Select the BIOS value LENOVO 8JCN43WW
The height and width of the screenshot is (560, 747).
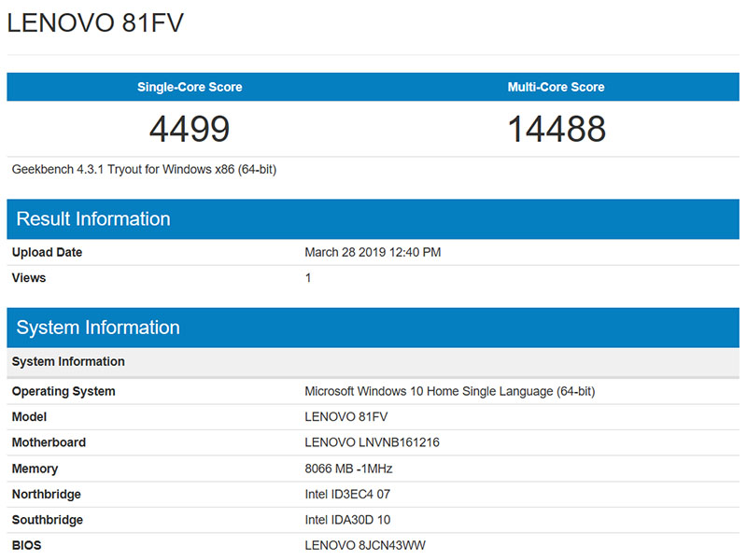(360, 544)
